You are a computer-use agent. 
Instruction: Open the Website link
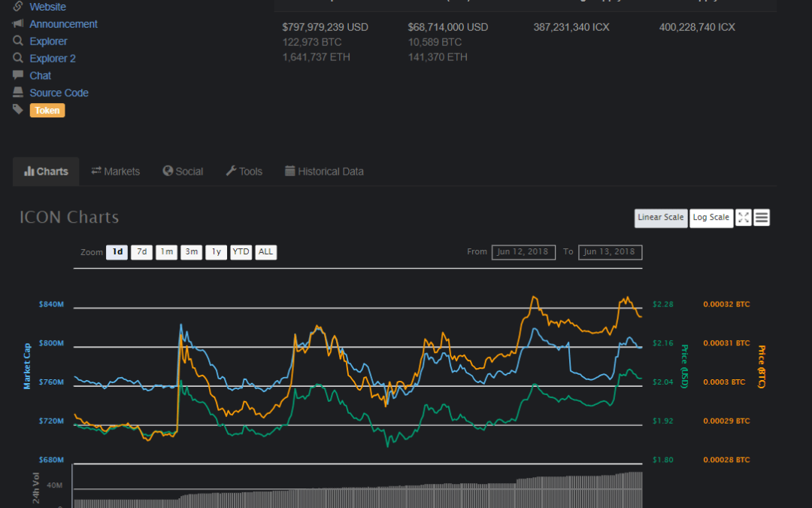point(47,7)
